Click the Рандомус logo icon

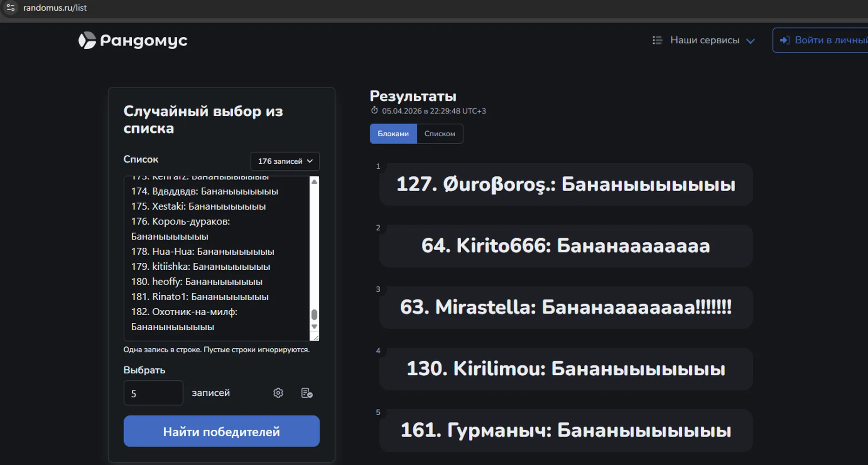[87, 40]
